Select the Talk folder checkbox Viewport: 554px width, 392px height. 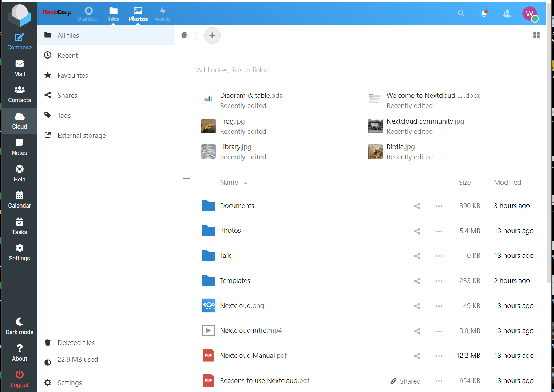tap(186, 256)
